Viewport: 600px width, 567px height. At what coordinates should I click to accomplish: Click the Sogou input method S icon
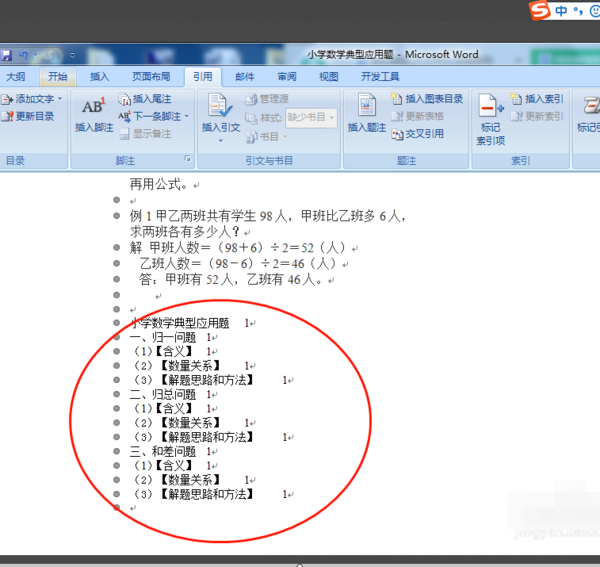click(540, 10)
